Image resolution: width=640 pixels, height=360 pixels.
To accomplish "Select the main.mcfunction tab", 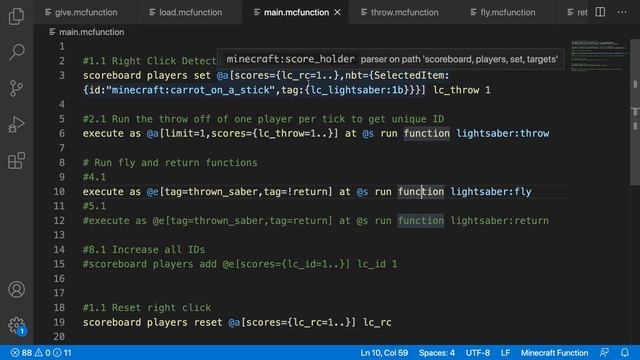I will 296,13.
